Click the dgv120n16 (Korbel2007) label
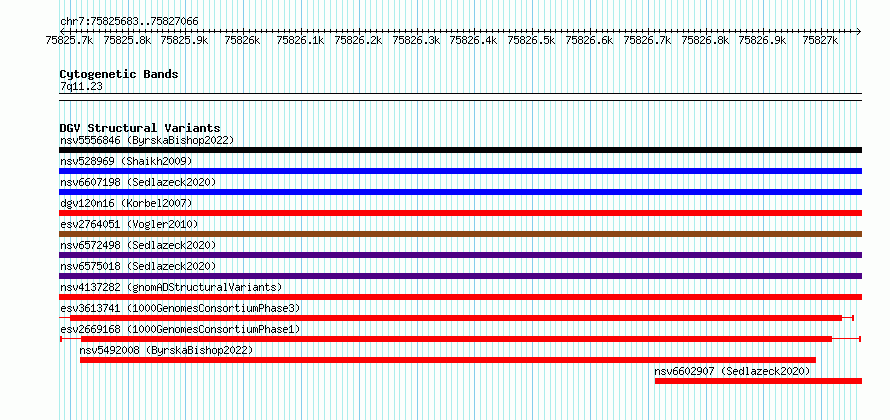This screenshot has width=890, height=420. tap(126, 203)
